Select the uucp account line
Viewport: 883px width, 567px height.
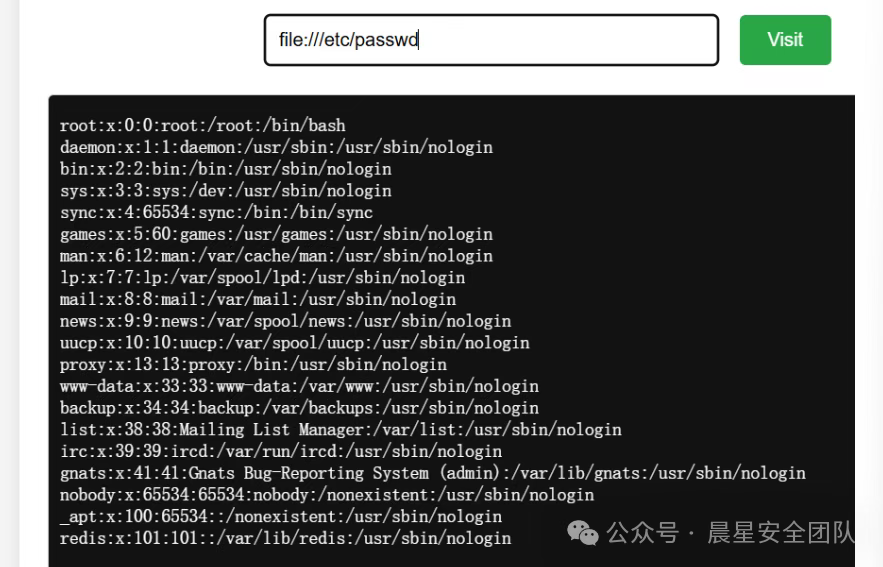(x=294, y=343)
